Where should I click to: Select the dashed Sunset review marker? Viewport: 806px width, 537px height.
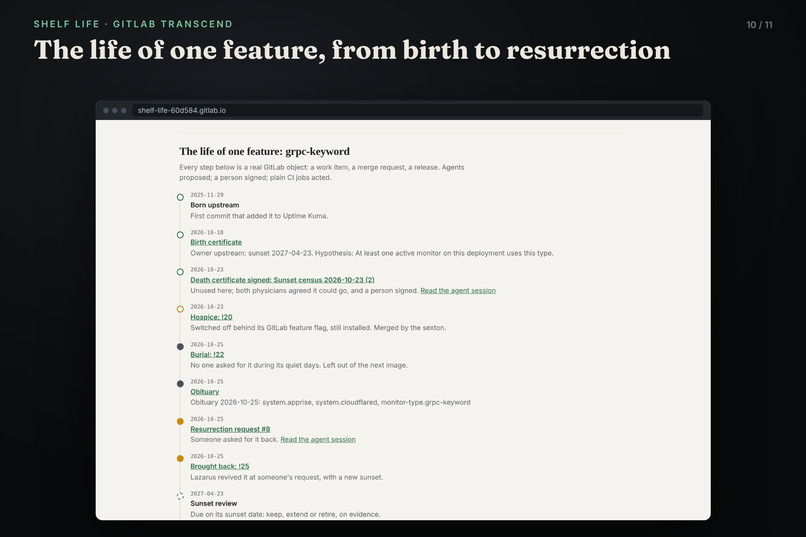click(x=180, y=496)
